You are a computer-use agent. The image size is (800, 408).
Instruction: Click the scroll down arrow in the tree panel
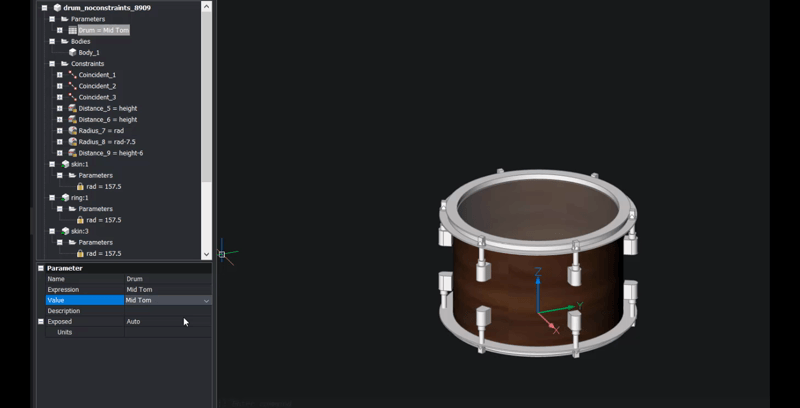click(x=207, y=254)
